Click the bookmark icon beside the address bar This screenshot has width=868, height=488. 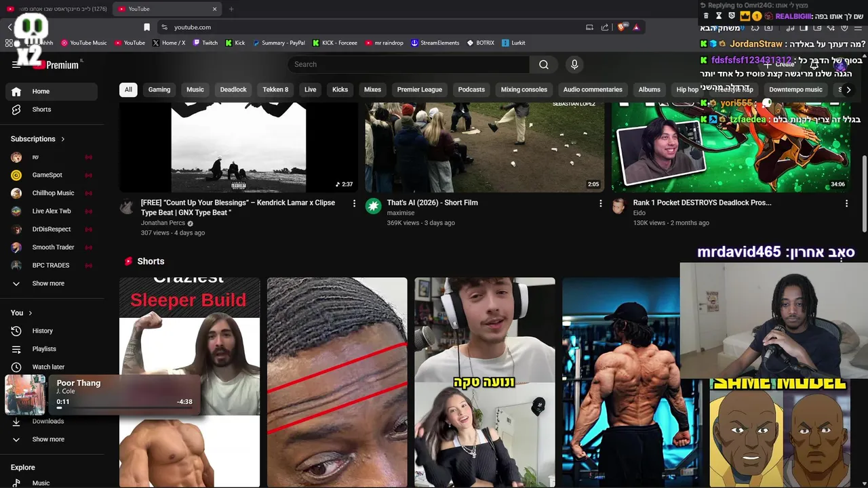click(x=146, y=27)
